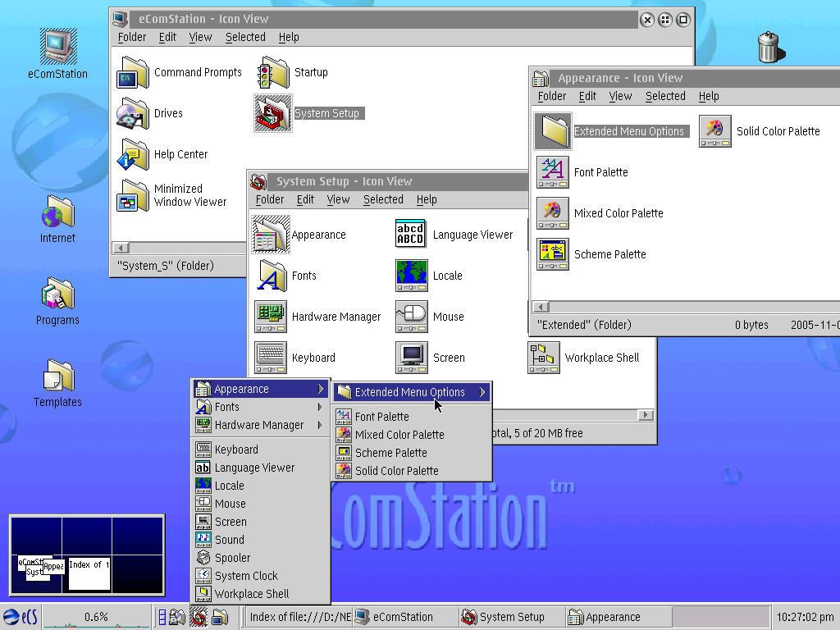The image size is (840, 630).
Task: Select the Font Palette icon in Appearance window
Action: click(x=553, y=172)
